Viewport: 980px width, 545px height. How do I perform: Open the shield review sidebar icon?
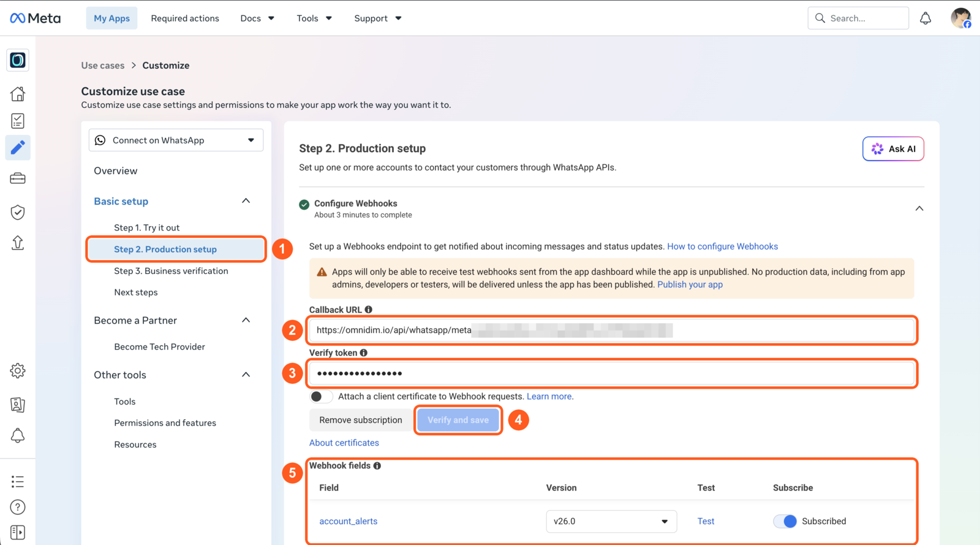coord(18,212)
